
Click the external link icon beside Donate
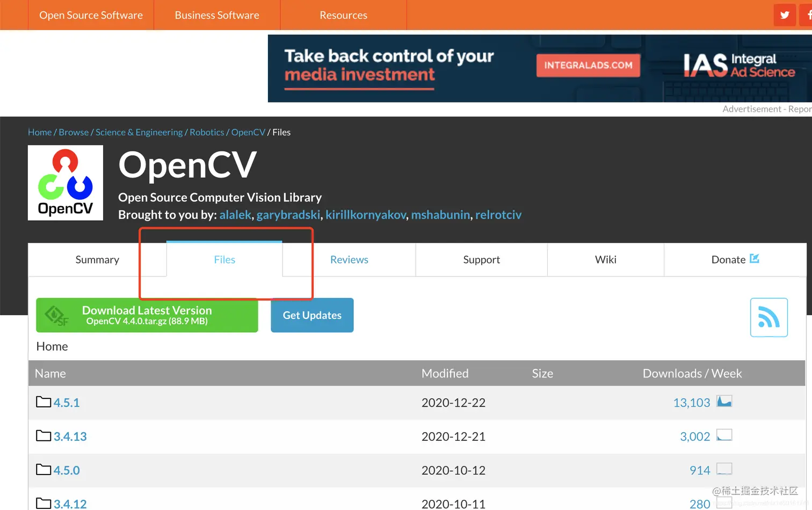[x=755, y=258]
